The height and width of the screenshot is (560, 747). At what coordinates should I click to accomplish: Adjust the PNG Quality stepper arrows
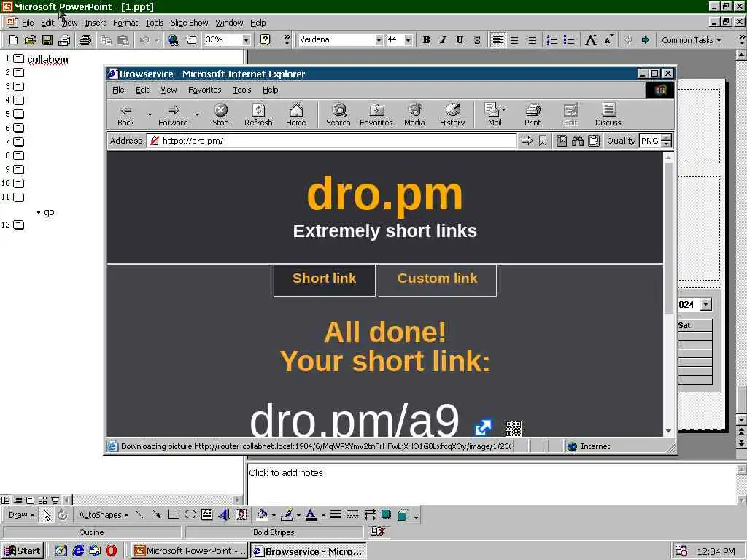coord(667,141)
